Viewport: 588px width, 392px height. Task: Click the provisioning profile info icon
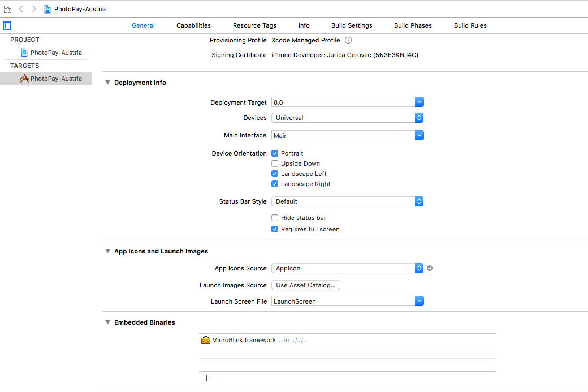click(348, 40)
